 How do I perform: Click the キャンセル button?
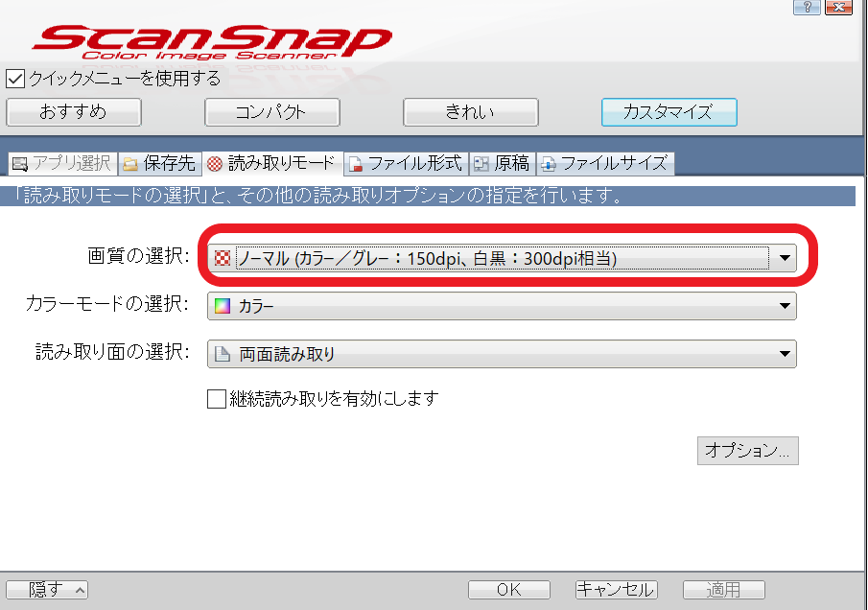[x=617, y=590]
